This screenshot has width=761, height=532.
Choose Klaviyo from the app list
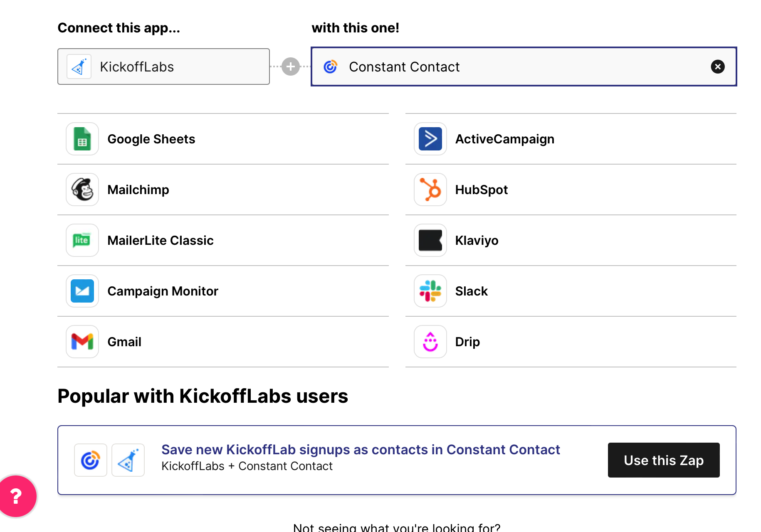pos(571,240)
